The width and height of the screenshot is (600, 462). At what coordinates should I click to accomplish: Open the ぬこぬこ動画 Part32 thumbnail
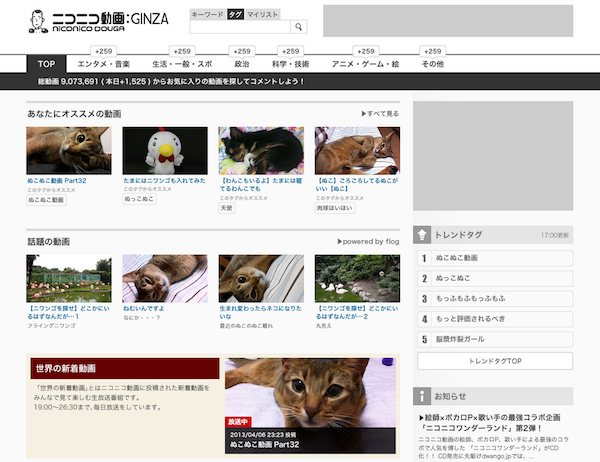pos(69,151)
